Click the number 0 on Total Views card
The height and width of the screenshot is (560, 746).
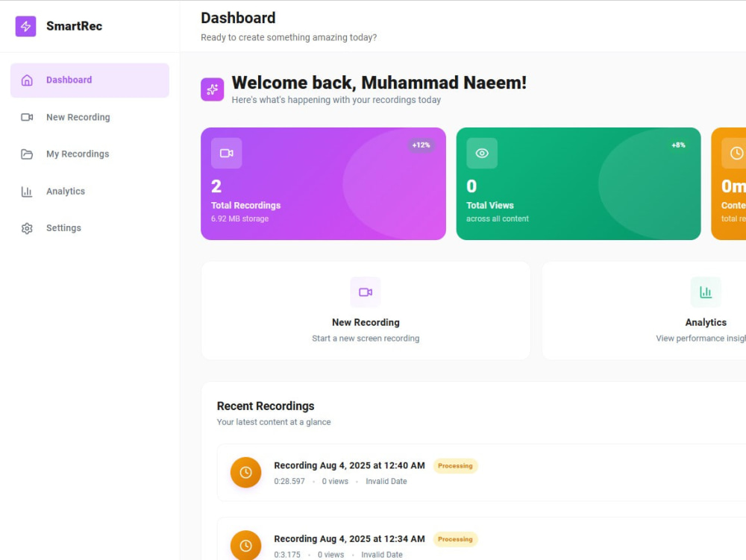471,186
